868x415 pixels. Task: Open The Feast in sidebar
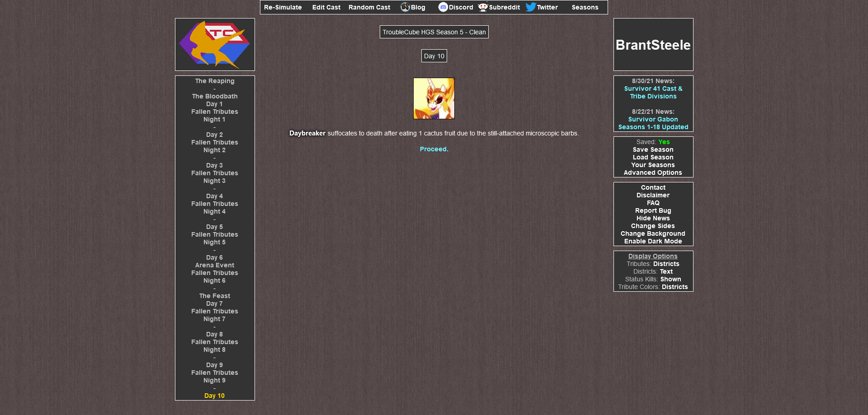coord(215,296)
